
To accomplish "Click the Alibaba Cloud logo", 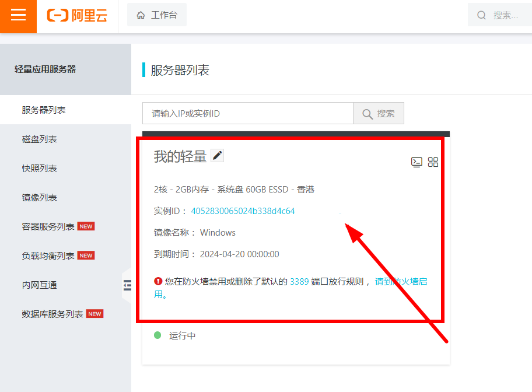I will (x=77, y=15).
